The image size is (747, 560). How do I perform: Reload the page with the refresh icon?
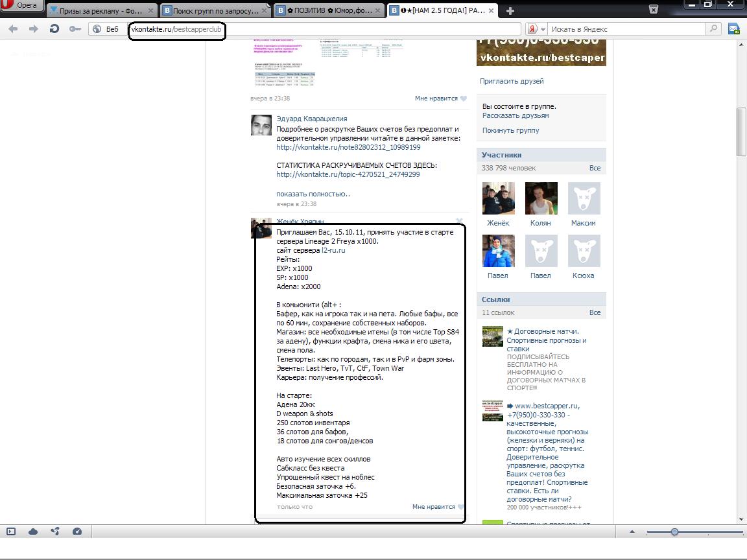54,29
